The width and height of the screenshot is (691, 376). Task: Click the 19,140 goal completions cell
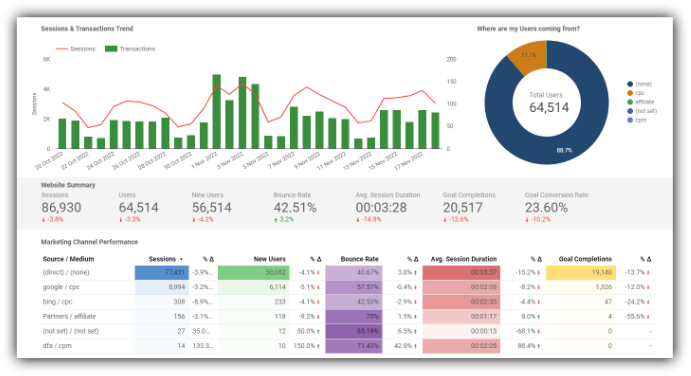click(581, 272)
